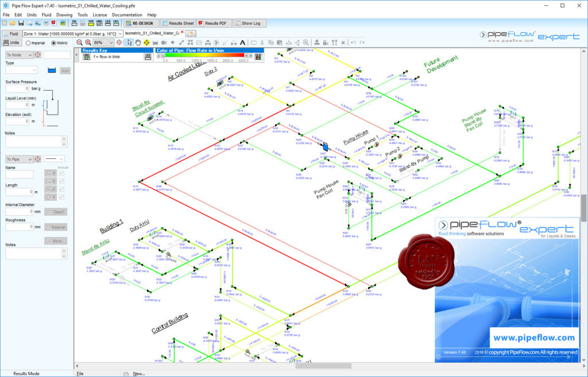Toggle the fourth Include checkbox

click(x=62, y=197)
